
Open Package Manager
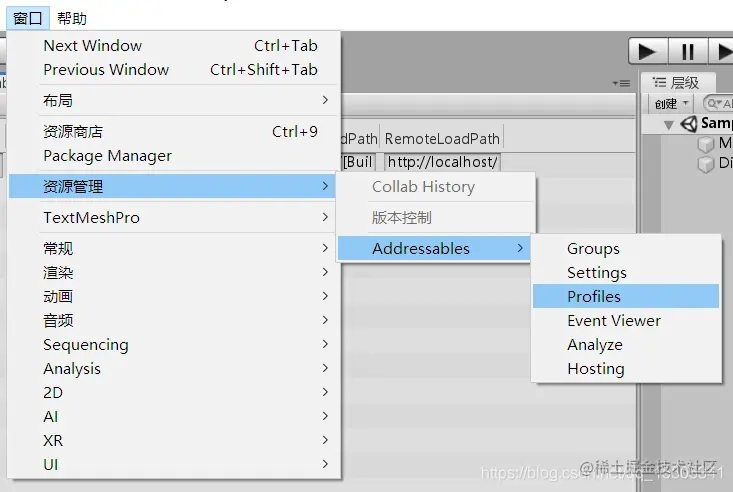(x=174, y=156)
